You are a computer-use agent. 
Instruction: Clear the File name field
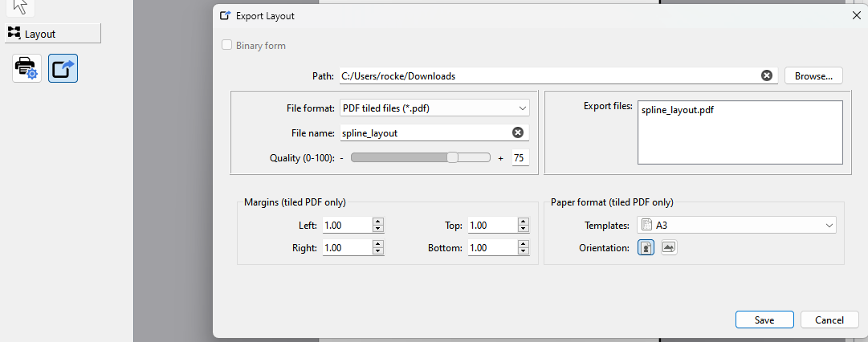pos(518,132)
